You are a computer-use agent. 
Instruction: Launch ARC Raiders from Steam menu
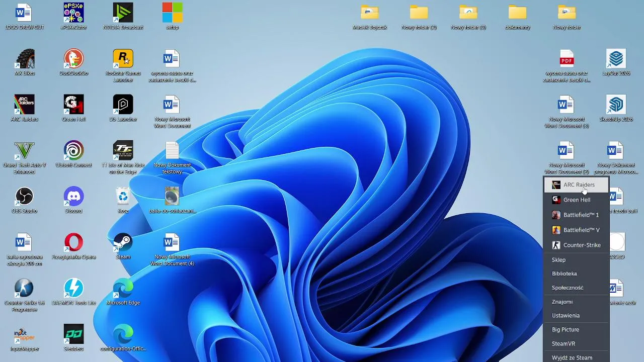pos(577,185)
